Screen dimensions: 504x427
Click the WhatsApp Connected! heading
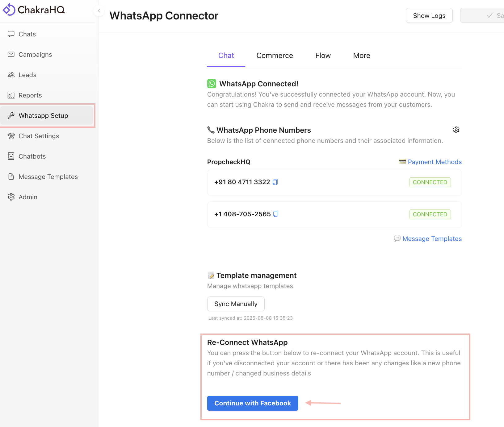(x=259, y=84)
